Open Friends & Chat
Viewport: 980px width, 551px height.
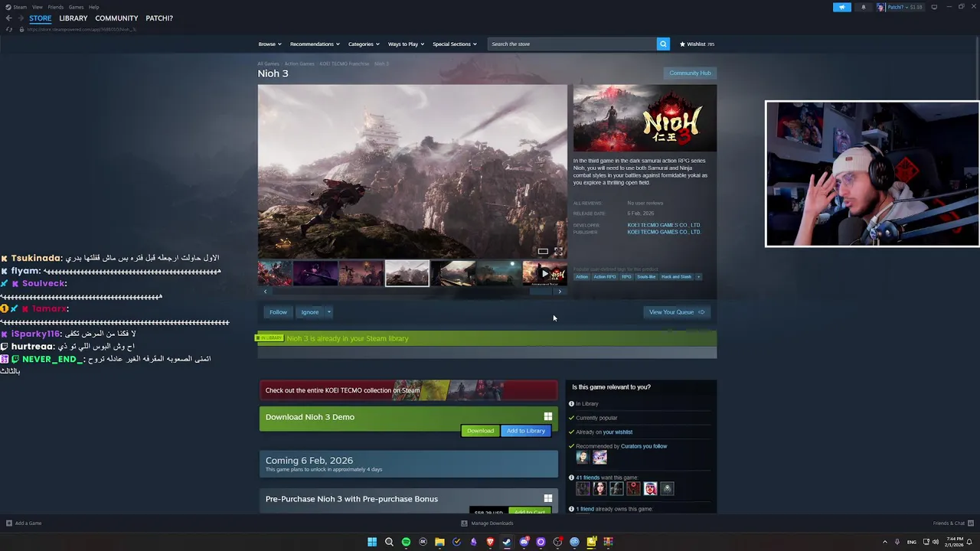[952, 523]
